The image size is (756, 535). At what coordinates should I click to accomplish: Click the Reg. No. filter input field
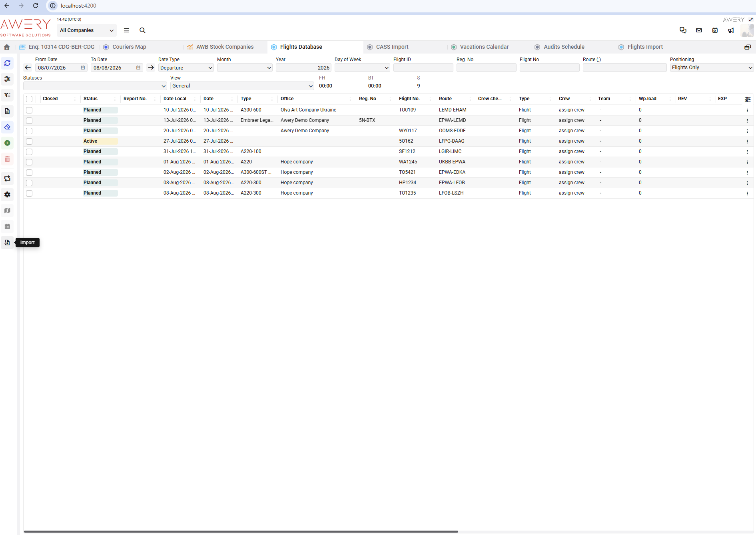[x=487, y=68]
